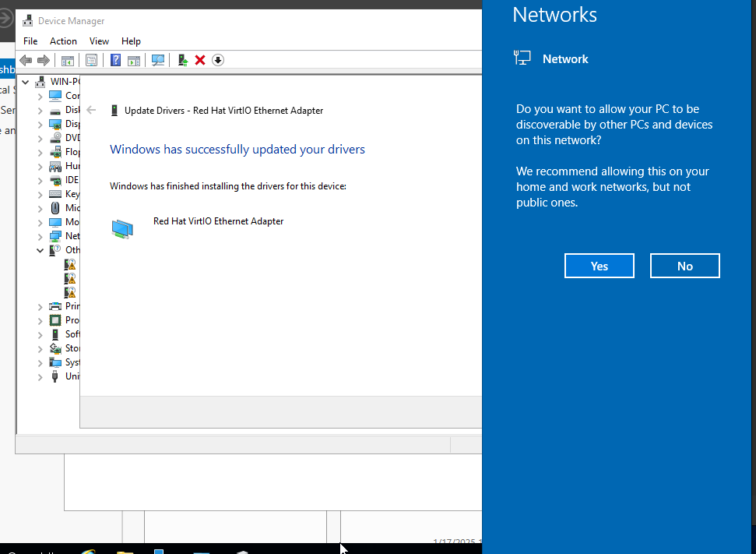Click the blue question mark Help icon

116,60
